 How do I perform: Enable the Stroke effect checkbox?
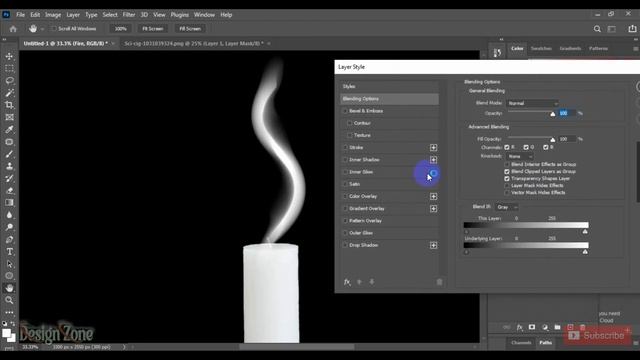tap(345, 147)
